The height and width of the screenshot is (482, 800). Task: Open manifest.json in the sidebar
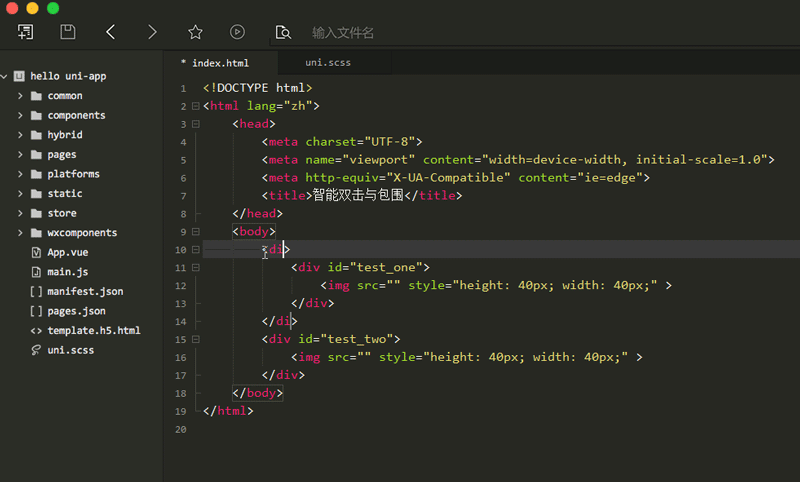coord(85,291)
